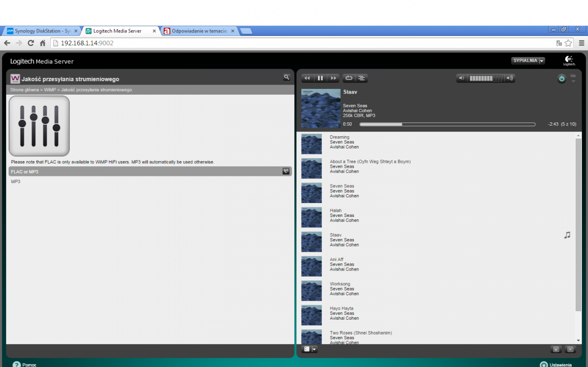Switch to the Logitech Media Server tab
This screenshot has height=367, width=588.
point(121,31)
